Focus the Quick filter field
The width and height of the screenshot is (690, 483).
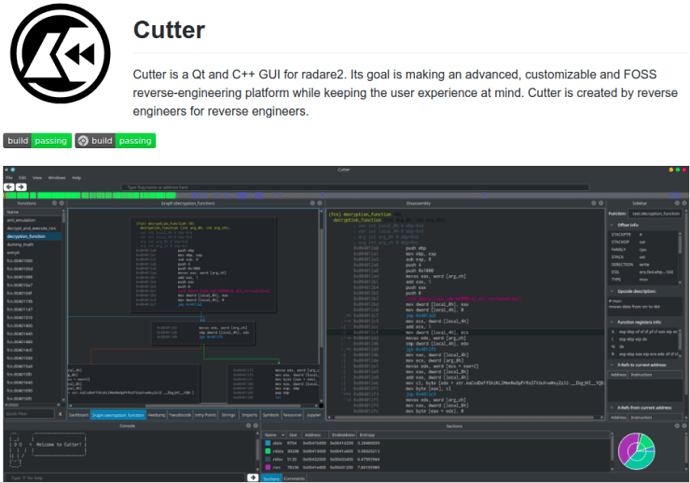point(29,414)
